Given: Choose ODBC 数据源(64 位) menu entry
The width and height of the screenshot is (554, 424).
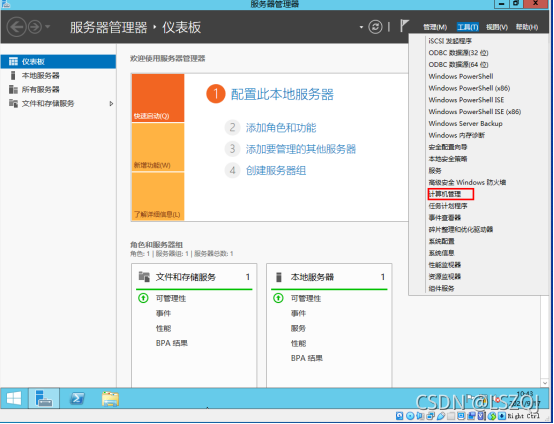Looking at the screenshot, I should coord(458,64).
